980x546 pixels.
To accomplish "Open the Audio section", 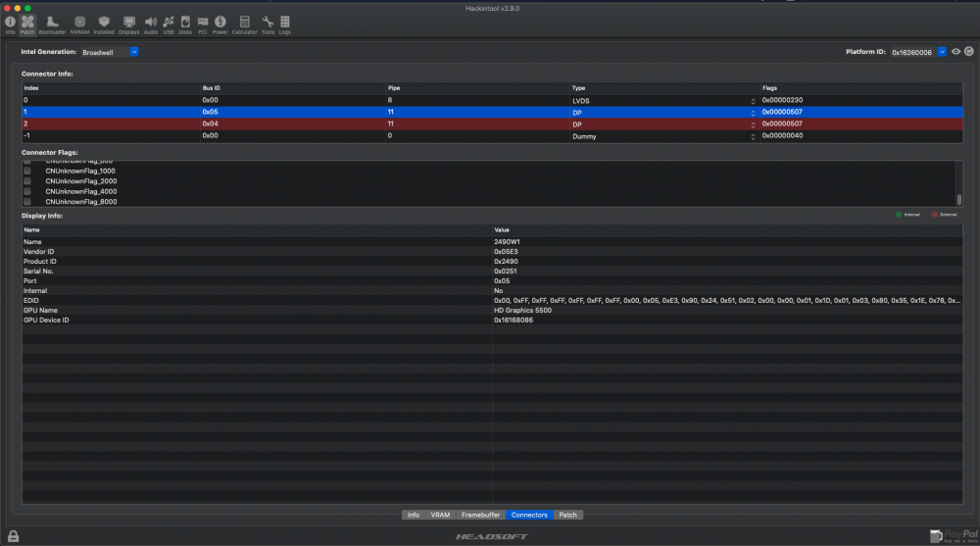I will click(151, 23).
